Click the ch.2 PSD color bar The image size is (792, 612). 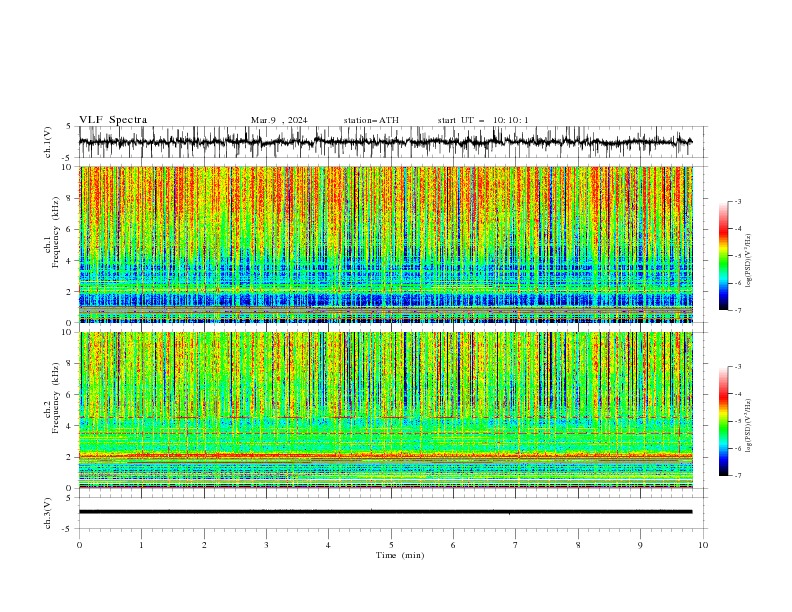pyautogui.click(x=723, y=421)
